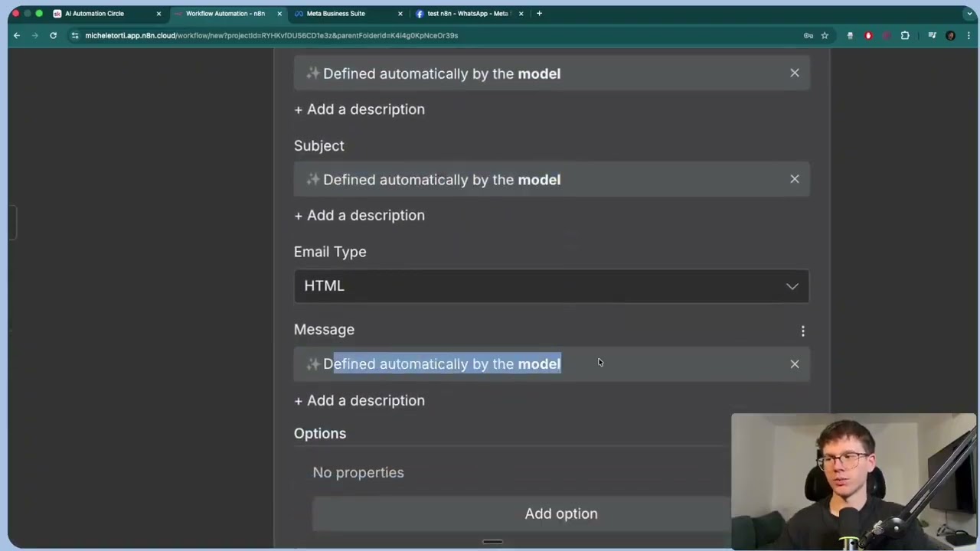Click the browser forward arrow

click(x=35, y=35)
